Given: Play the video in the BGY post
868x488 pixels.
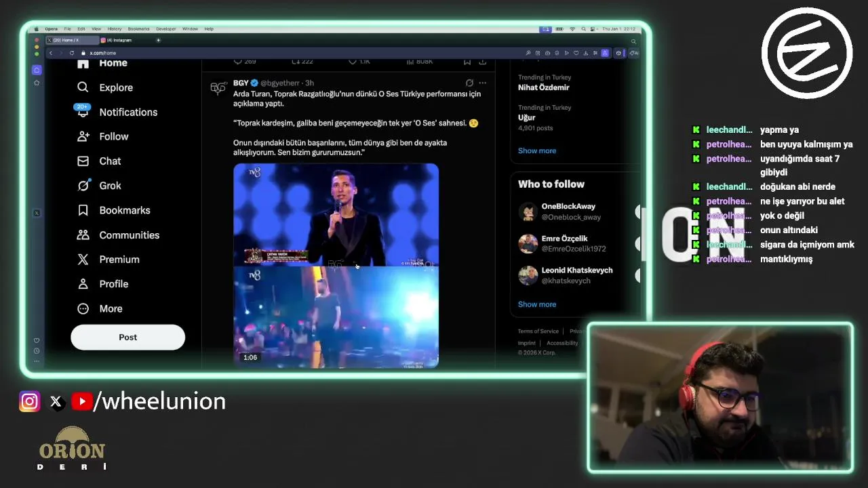Looking at the screenshot, I should click(336, 266).
